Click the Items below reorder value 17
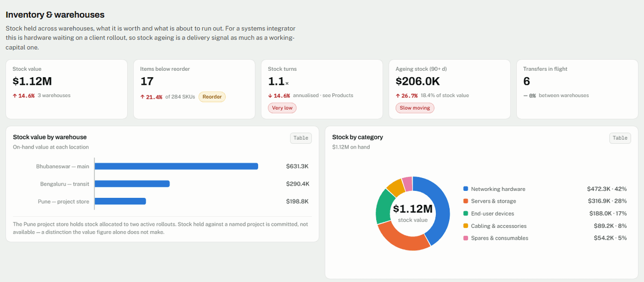The width and height of the screenshot is (644, 282). pyautogui.click(x=147, y=81)
